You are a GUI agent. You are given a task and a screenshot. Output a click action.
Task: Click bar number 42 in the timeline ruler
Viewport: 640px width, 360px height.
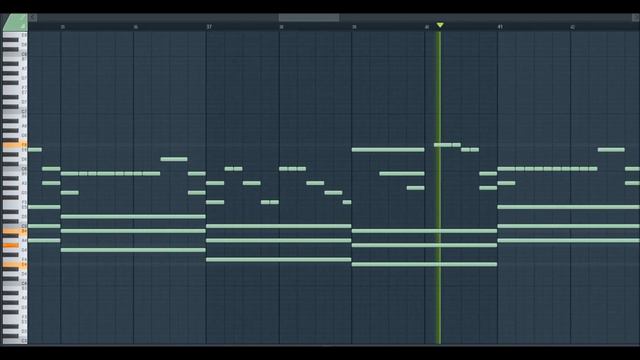[x=573, y=27]
